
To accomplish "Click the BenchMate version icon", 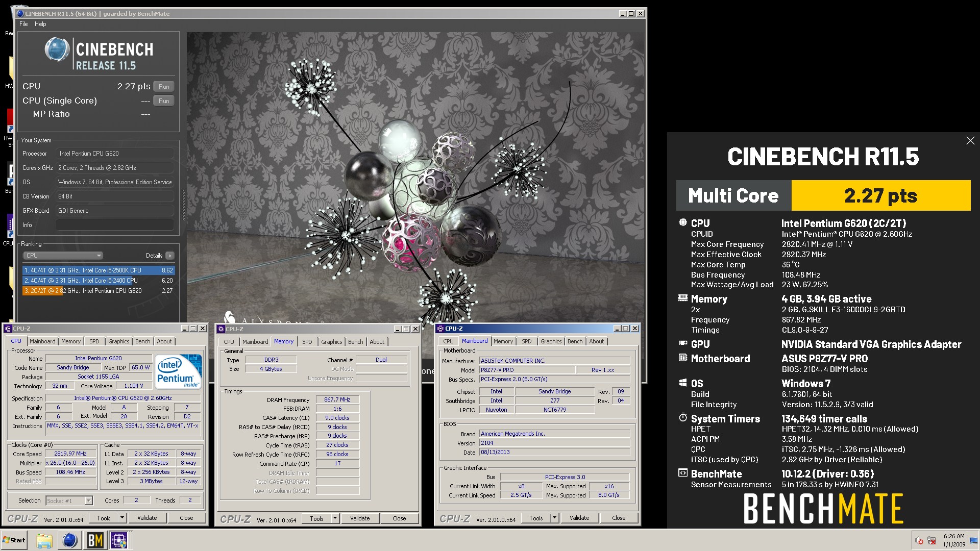I will click(x=683, y=473).
